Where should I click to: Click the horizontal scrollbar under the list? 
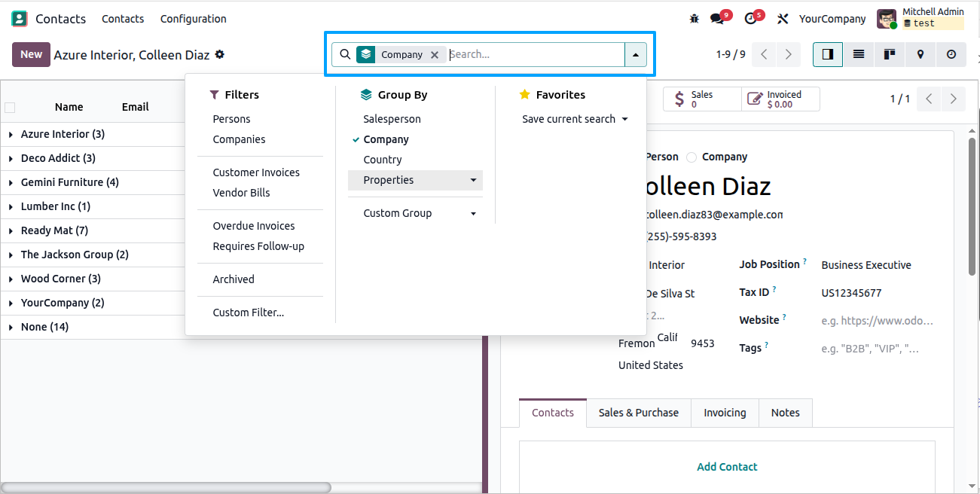(x=166, y=487)
